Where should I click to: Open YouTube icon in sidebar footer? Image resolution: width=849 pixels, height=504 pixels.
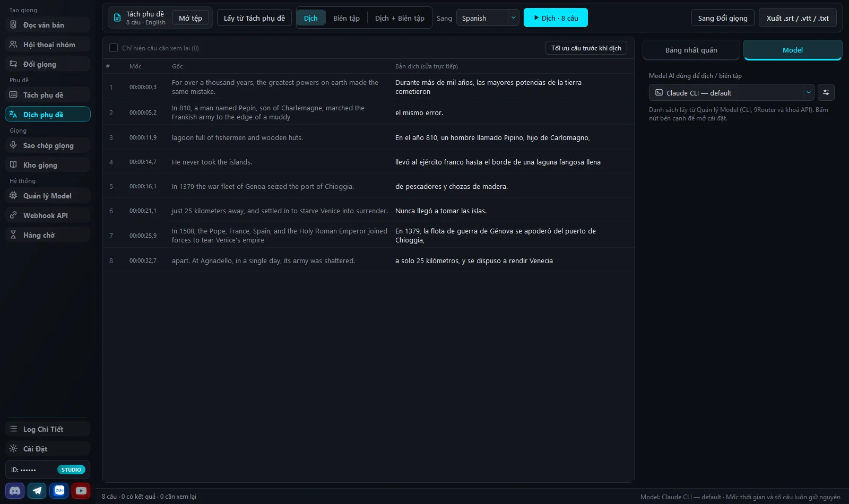pos(81,491)
